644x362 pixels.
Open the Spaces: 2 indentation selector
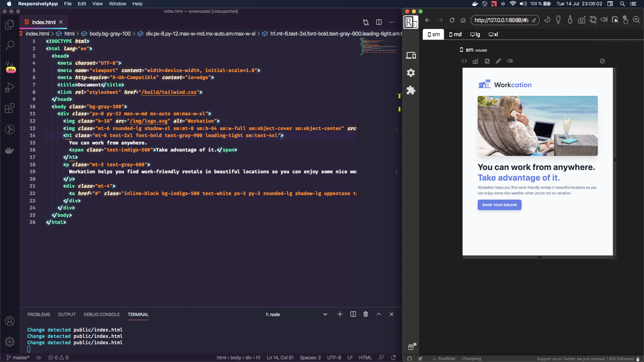tap(310, 358)
